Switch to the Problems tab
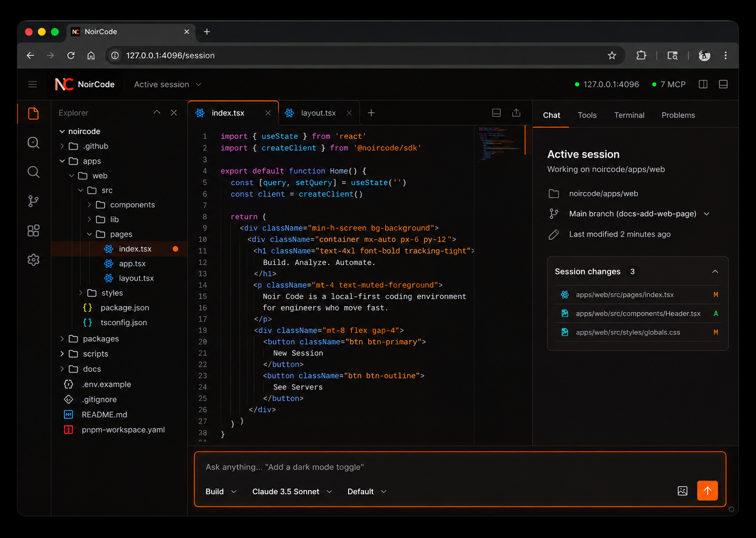This screenshot has width=756, height=538. pyautogui.click(x=678, y=115)
